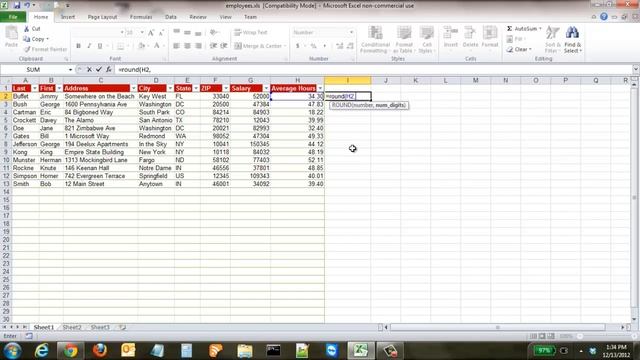Open Find & Select binoculars menu
The height and width of the screenshot is (360, 640).
click(573, 40)
